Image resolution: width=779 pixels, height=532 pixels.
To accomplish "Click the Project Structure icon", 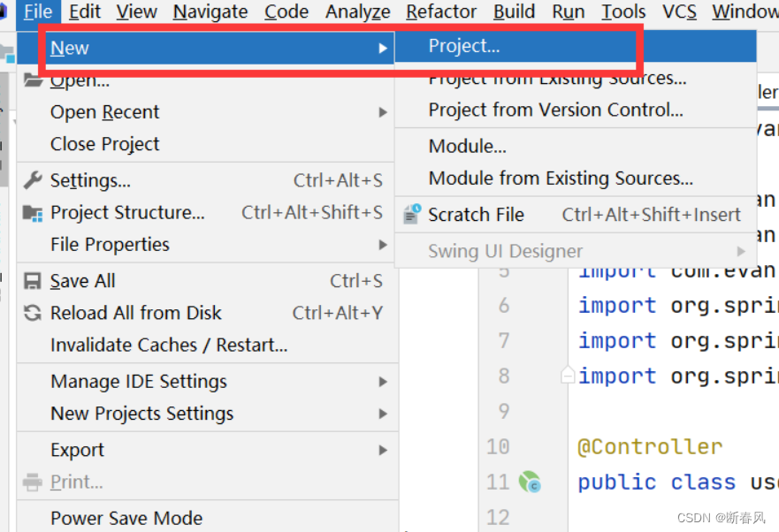I will [x=33, y=213].
